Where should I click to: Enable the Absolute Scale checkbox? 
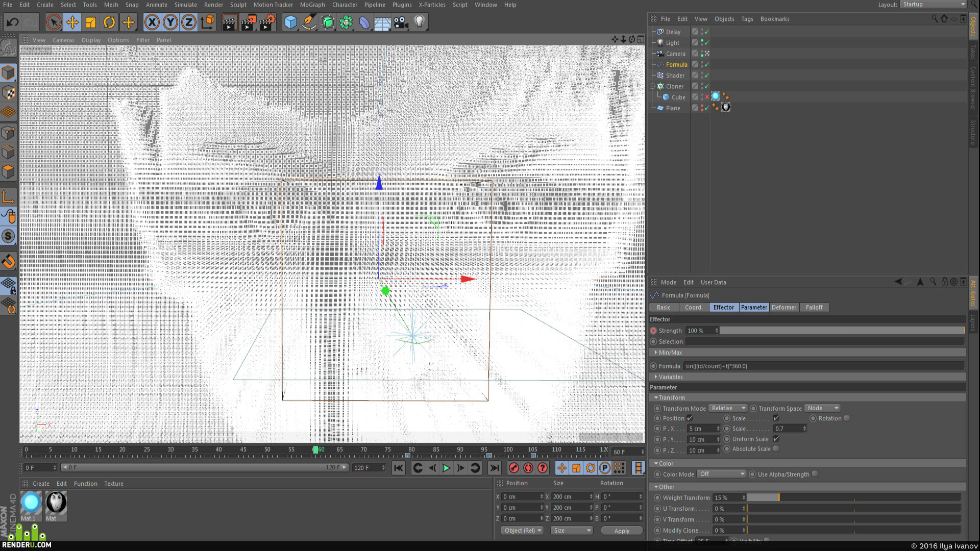776,449
